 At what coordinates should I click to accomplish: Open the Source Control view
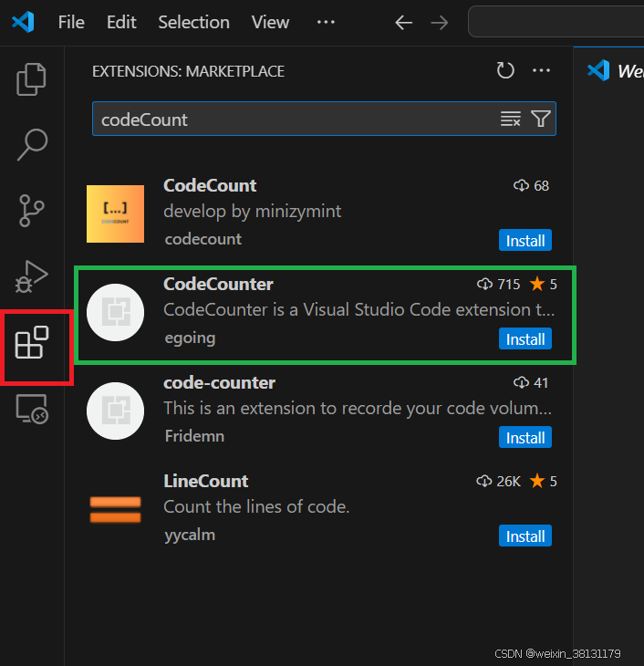coord(31,211)
